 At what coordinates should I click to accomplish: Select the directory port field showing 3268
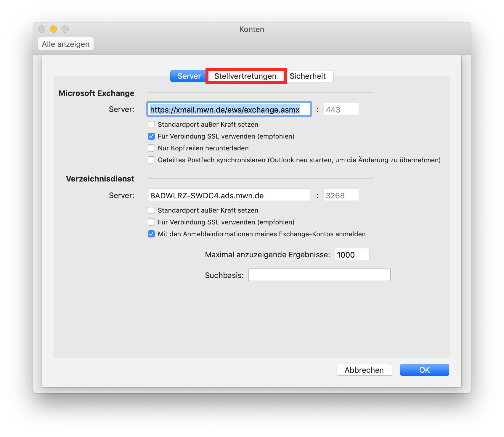coord(341,195)
